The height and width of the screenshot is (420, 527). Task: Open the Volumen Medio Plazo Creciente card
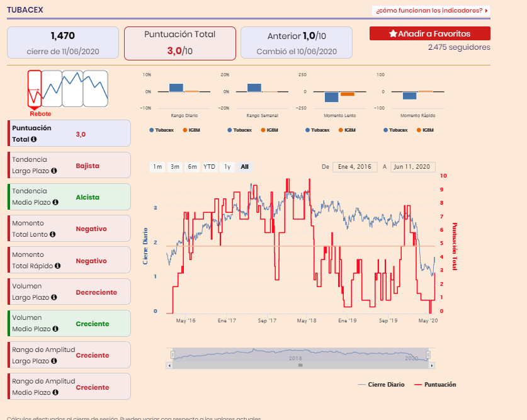pos(69,323)
